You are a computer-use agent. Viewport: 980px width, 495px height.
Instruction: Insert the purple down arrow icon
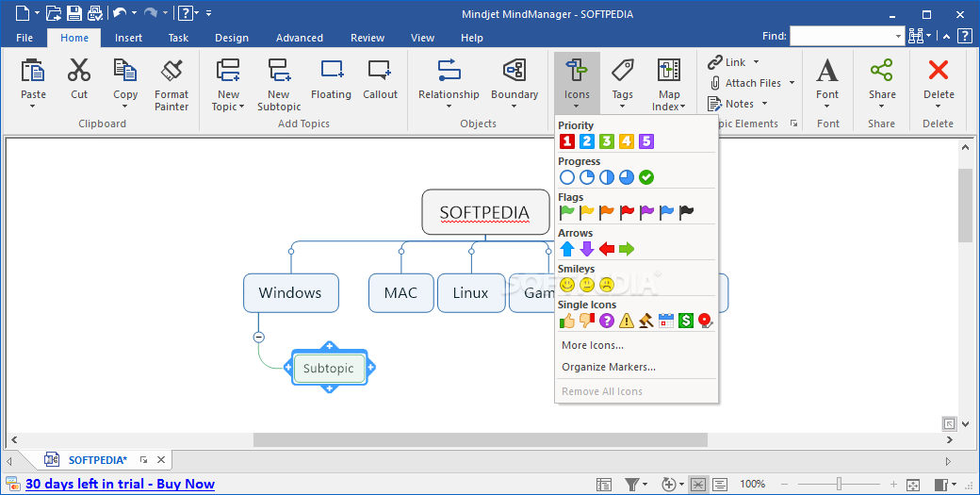pyautogui.click(x=587, y=249)
